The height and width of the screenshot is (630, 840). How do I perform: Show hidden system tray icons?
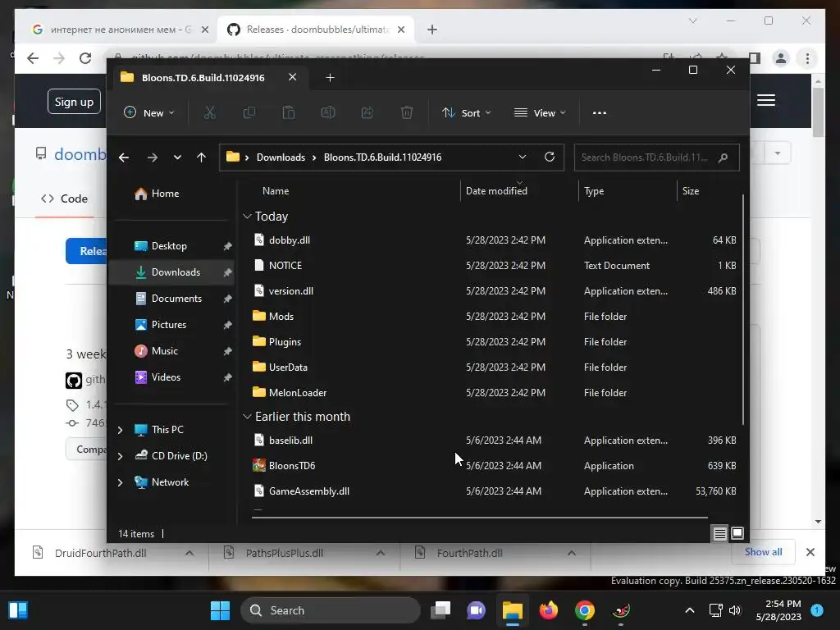coord(690,610)
